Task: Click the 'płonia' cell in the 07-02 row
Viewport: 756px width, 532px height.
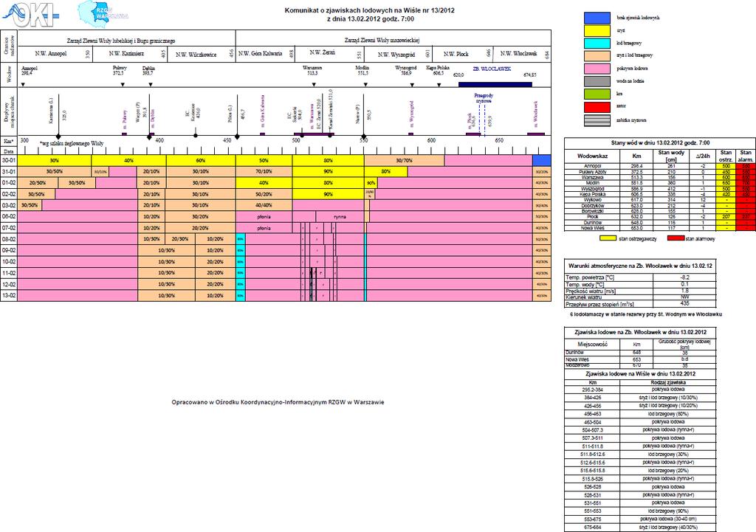Action: point(264,228)
